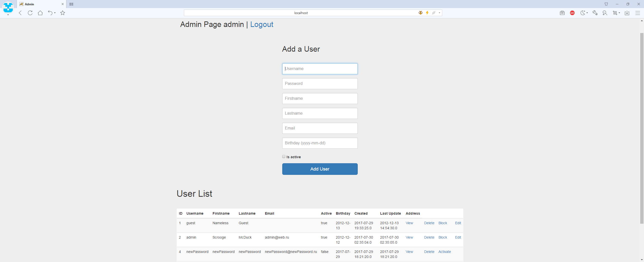Activate the newPassword user
Image resolution: width=644 pixels, height=262 pixels.
pos(445,252)
